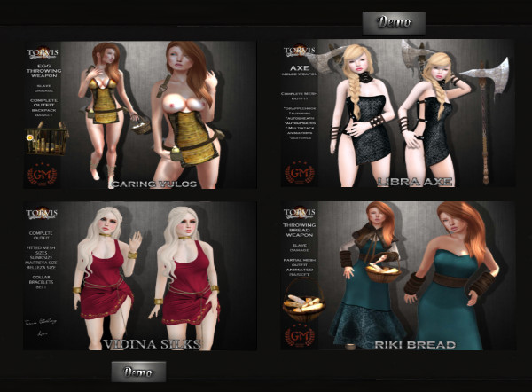
Task: Open the Vidina Silks product panel
Action: 140,276
